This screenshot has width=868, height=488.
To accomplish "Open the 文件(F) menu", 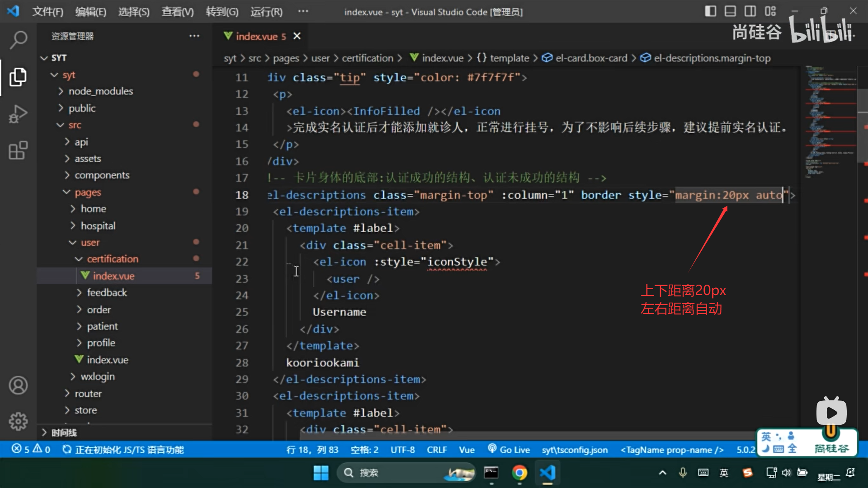I will pos(47,12).
